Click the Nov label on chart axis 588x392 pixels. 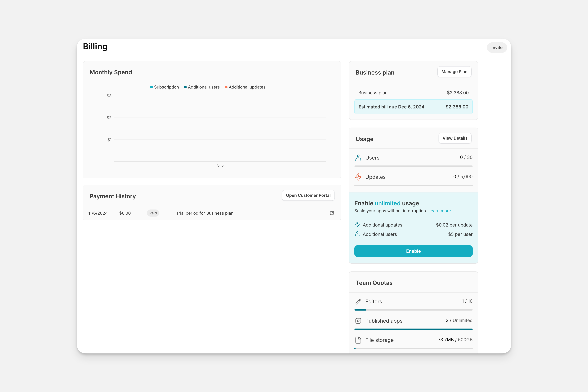pos(220,165)
